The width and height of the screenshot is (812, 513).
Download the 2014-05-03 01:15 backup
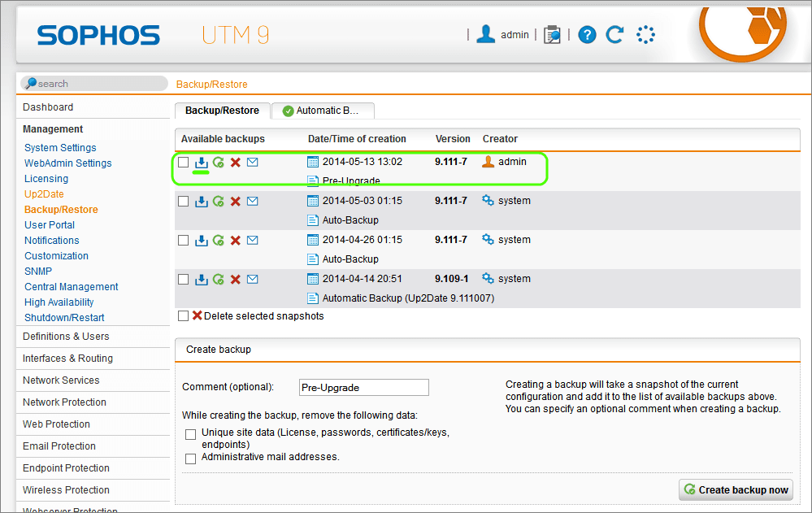coord(201,201)
